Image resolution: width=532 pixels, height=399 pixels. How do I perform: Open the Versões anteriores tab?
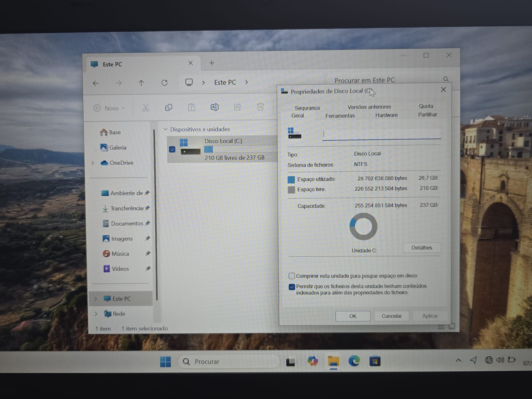click(369, 107)
